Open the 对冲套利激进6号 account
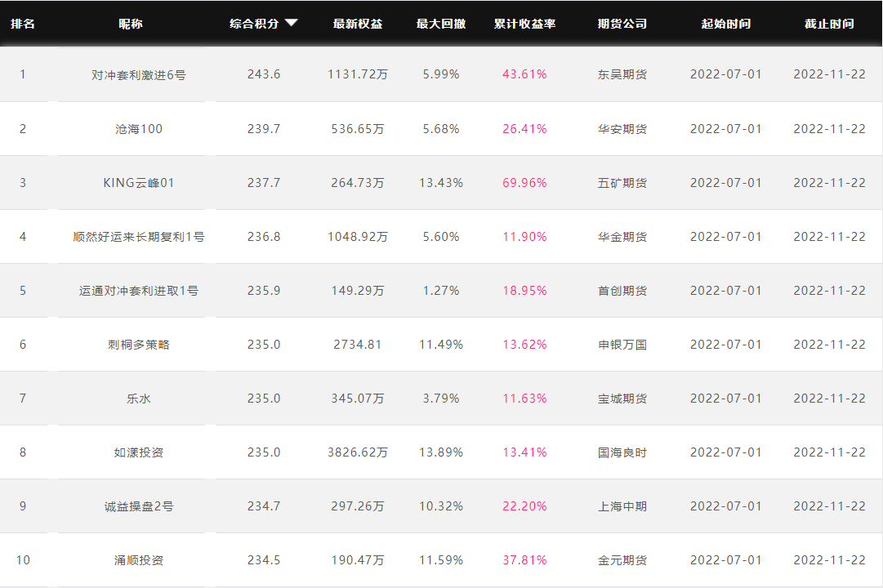 click(139, 75)
